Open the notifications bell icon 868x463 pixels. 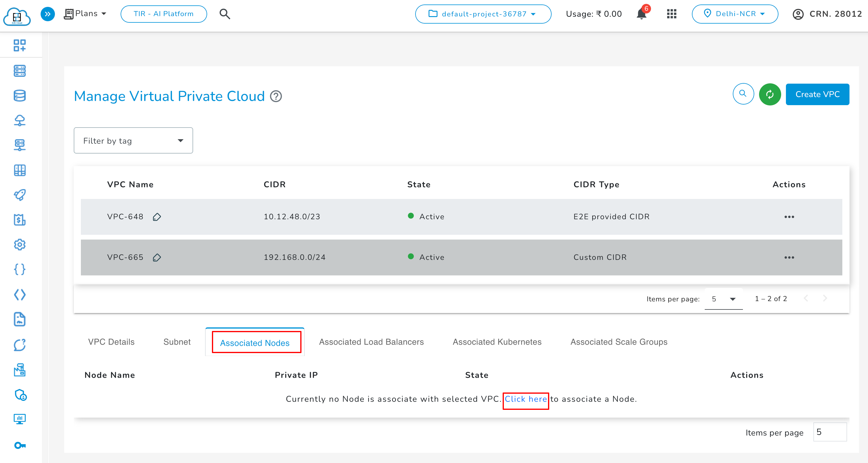click(641, 14)
